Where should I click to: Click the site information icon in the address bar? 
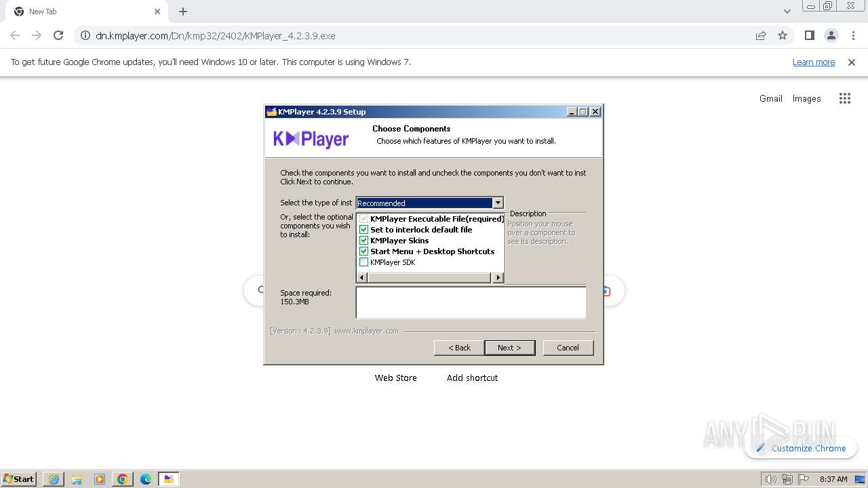[x=85, y=35]
